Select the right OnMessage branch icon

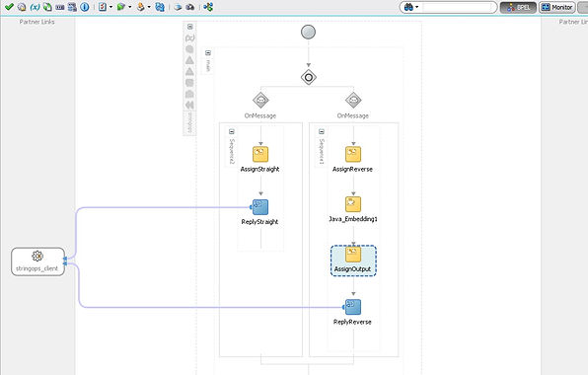(353, 100)
